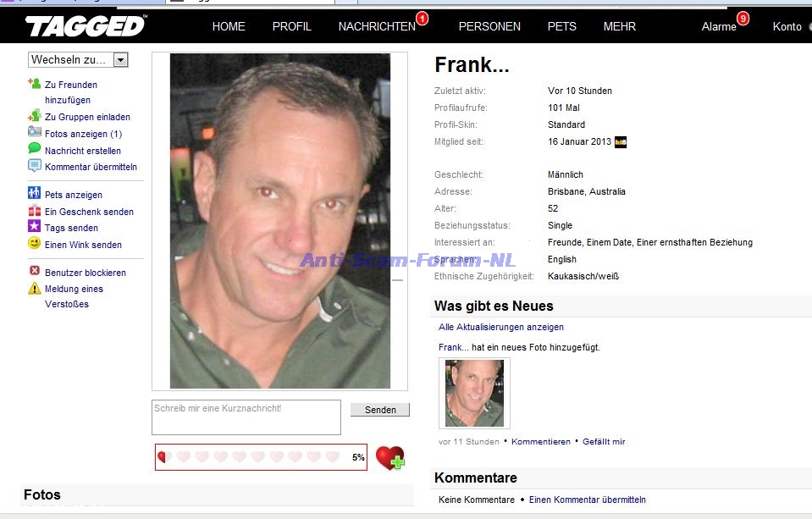This screenshot has width=812, height=519.
Task: Click the green speech bubble Nachricht erstellen icon
Action: (x=34, y=149)
